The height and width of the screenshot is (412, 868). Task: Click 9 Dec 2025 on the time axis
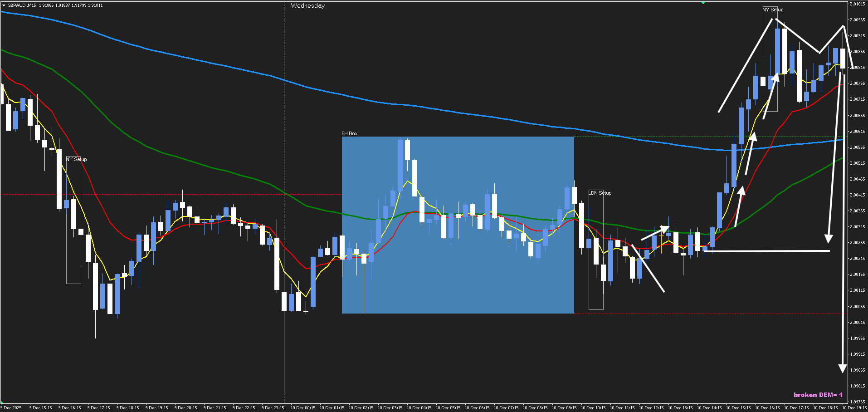(11, 408)
